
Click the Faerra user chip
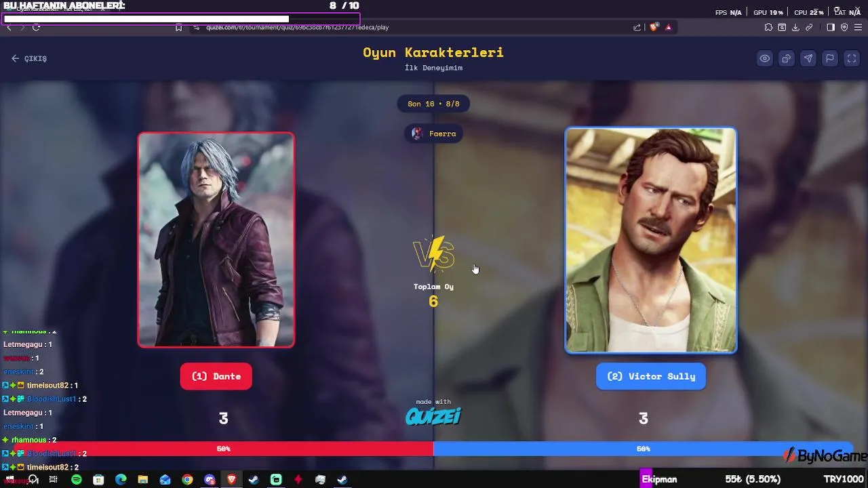pos(434,134)
